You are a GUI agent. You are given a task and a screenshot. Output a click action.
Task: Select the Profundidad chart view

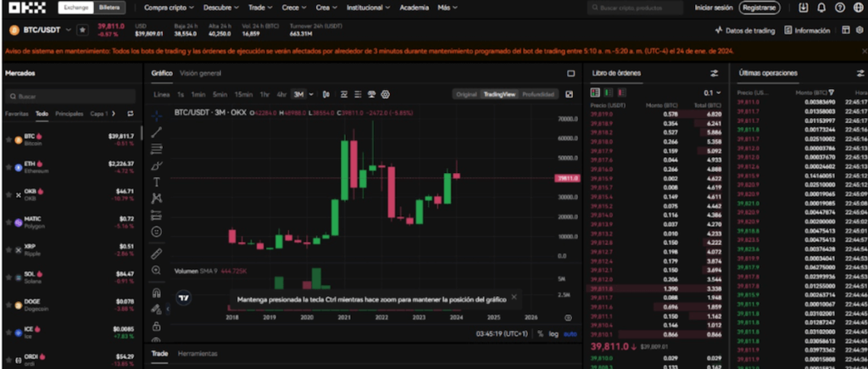tap(538, 94)
